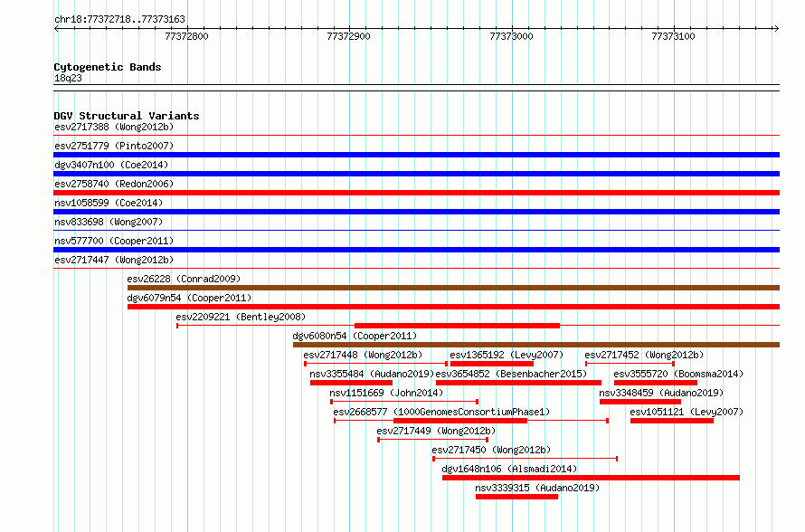805x532 pixels.
Task: Click the esv26228 (Conrad2009) brown bar
Action: [x=453, y=288]
